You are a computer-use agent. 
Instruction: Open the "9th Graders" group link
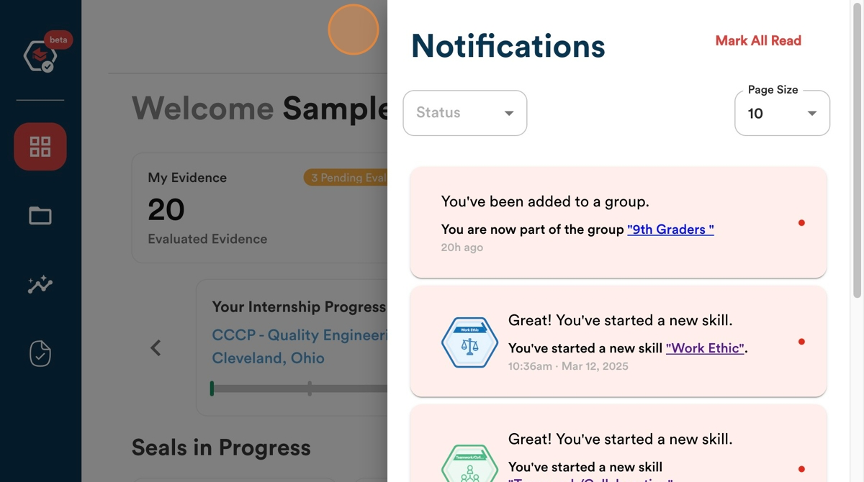[x=671, y=229]
